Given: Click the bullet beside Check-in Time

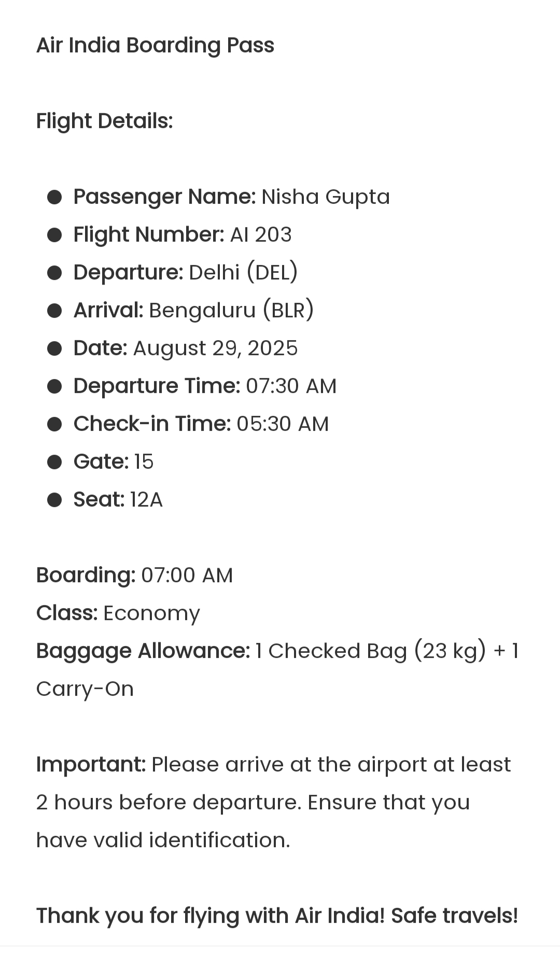Looking at the screenshot, I should (x=54, y=425).
